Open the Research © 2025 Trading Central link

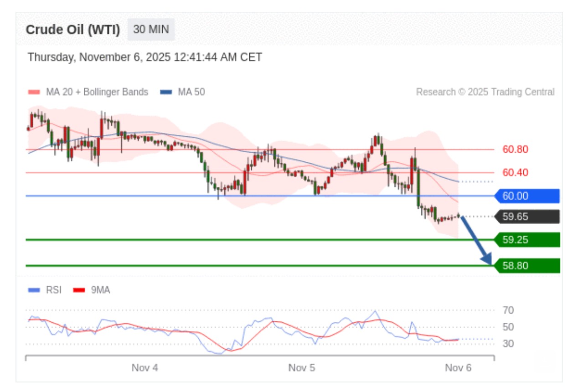click(x=485, y=92)
